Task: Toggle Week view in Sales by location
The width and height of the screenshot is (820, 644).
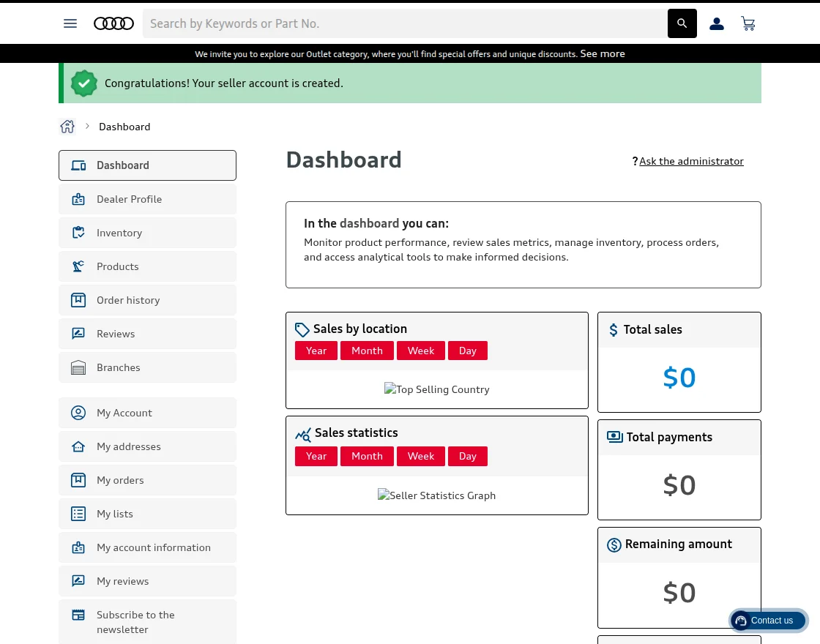Action: [420, 351]
